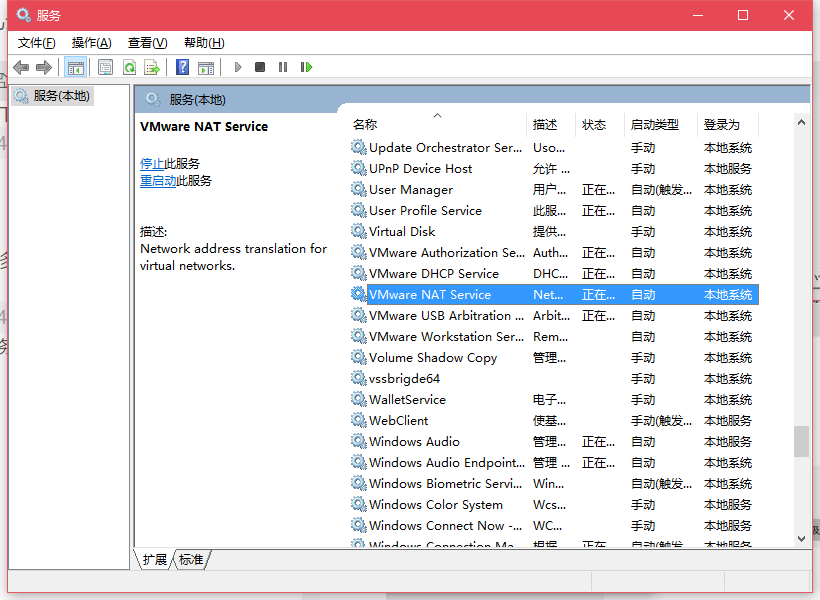Switch to the 扩展 tab
This screenshot has height=600, width=820.
pyautogui.click(x=154, y=560)
